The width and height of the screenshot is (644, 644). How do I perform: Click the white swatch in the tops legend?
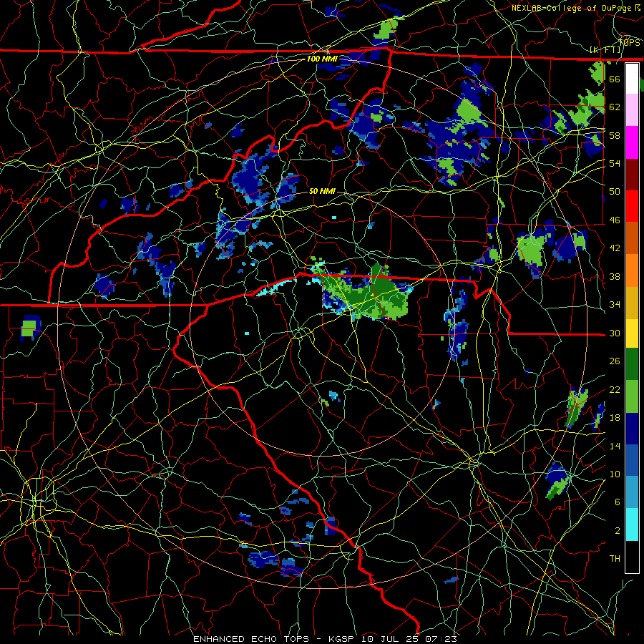(632, 79)
